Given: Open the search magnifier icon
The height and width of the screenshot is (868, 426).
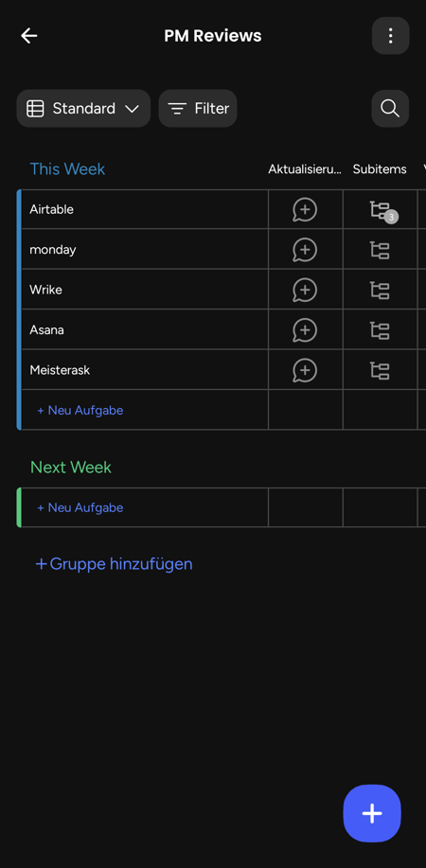Looking at the screenshot, I should (390, 109).
